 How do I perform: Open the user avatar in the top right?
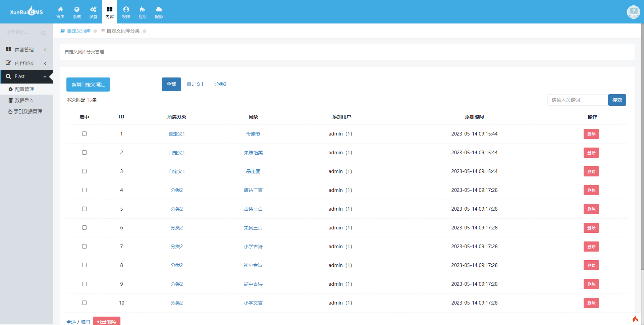pos(633,12)
